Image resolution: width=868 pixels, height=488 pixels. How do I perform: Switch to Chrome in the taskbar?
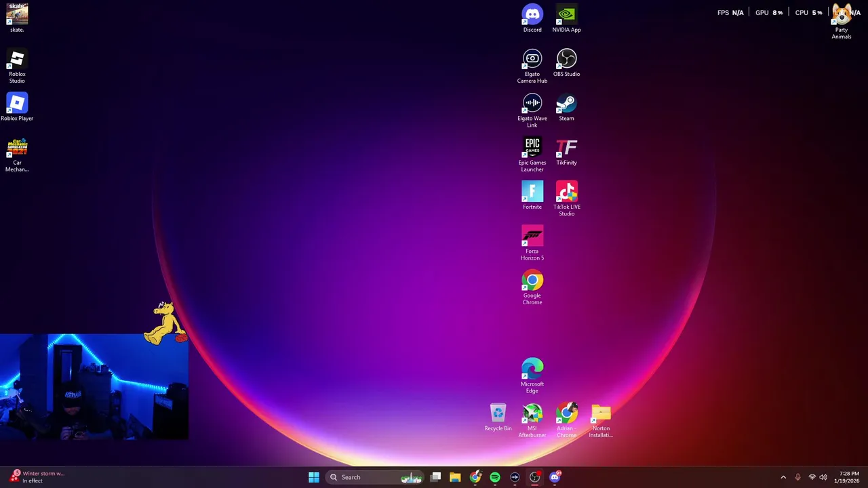pyautogui.click(x=475, y=477)
